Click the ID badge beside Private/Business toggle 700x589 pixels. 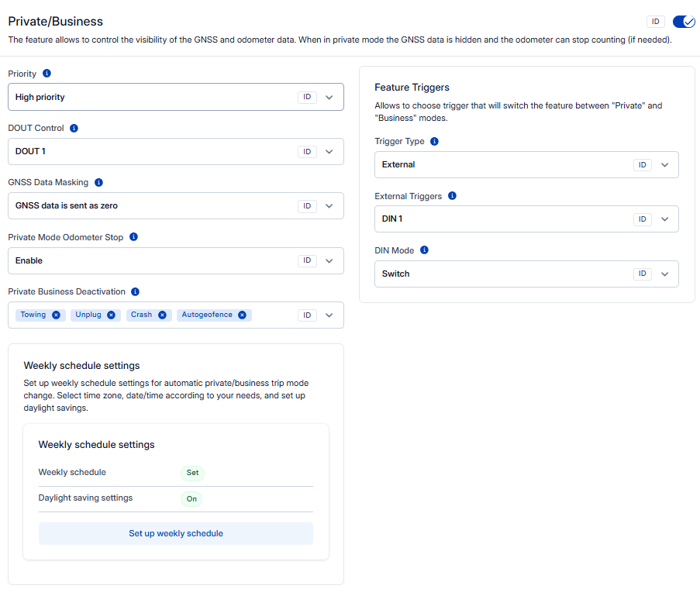coord(656,22)
